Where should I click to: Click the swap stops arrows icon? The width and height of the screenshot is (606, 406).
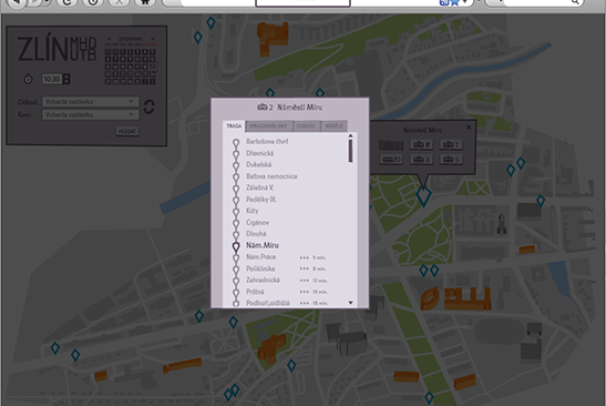(149, 107)
